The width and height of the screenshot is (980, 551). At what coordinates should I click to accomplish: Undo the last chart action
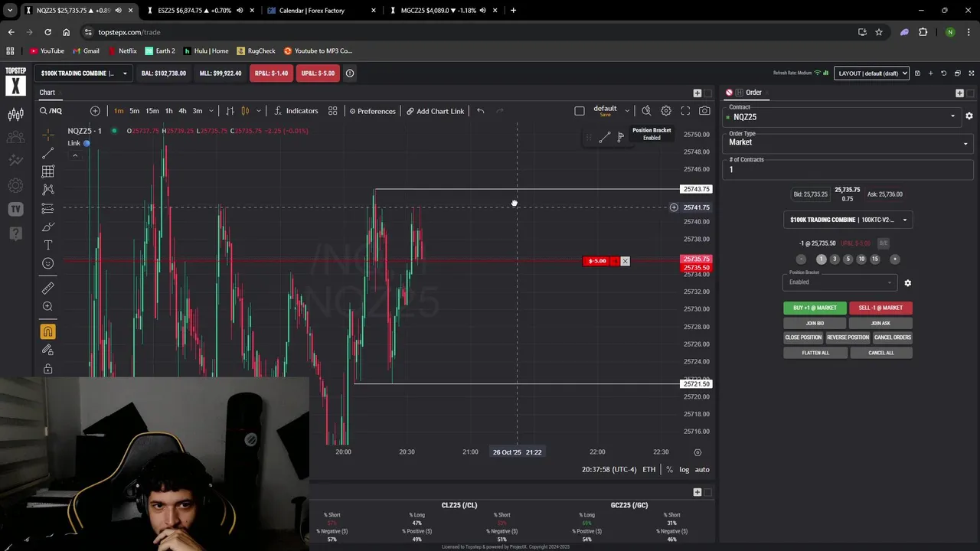pyautogui.click(x=480, y=111)
